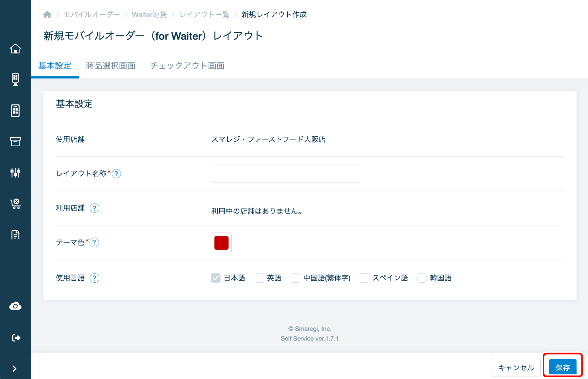This screenshot has height=379, width=588.
Task: Check the 中国語(繁体字) checkbox
Action: click(295, 278)
